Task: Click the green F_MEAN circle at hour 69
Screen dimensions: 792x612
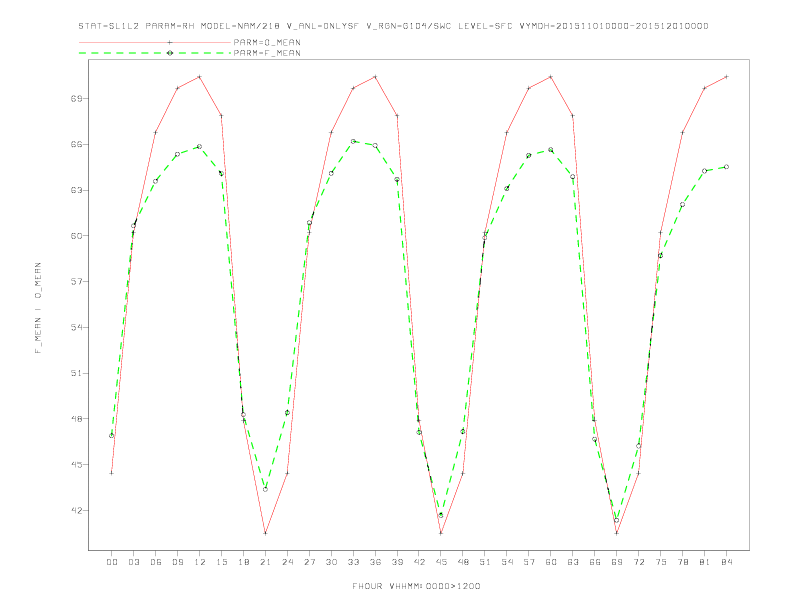Action: pos(617,520)
